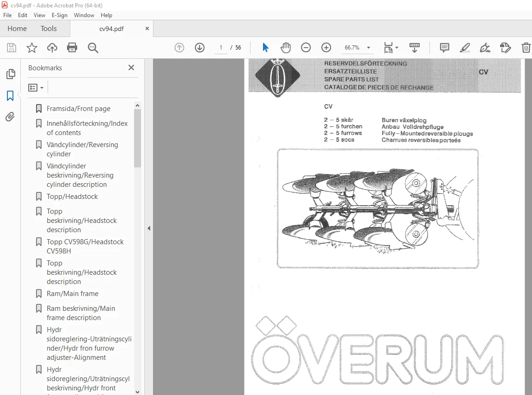Screen dimensions: 532x395
Task: Open bookmark Vändcylinder beskrivning/Reversing cylinder description
Action: click(x=80, y=175)
